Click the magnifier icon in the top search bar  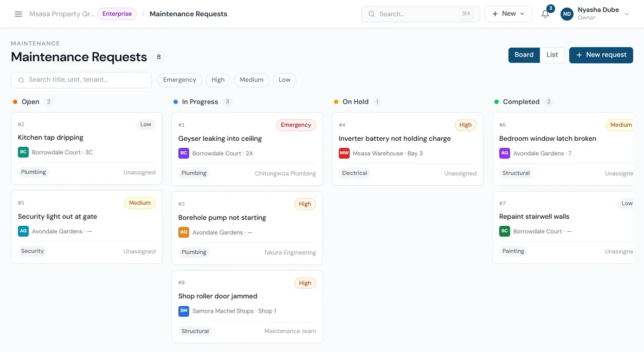pyautogui.click(x=371, y=14)
